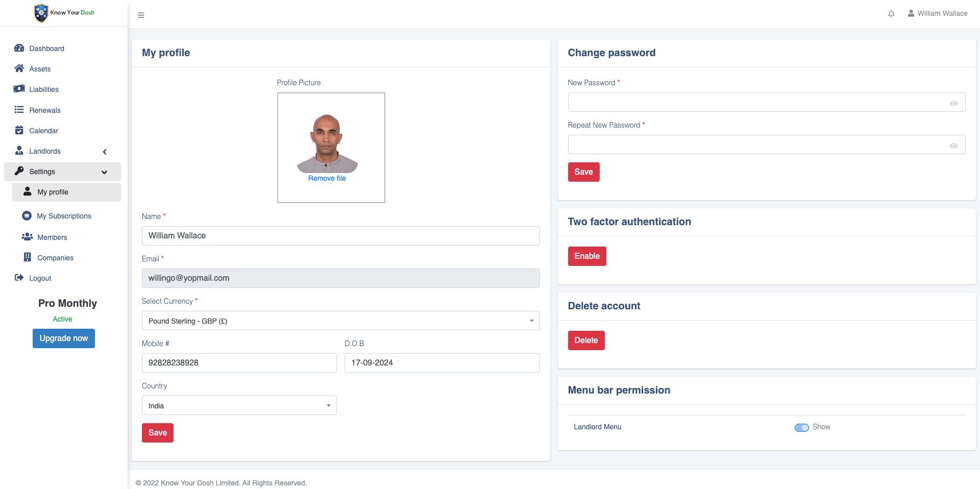Click the Know Your Dosh logo
980x489 pixels.
(x=64, y=13)
